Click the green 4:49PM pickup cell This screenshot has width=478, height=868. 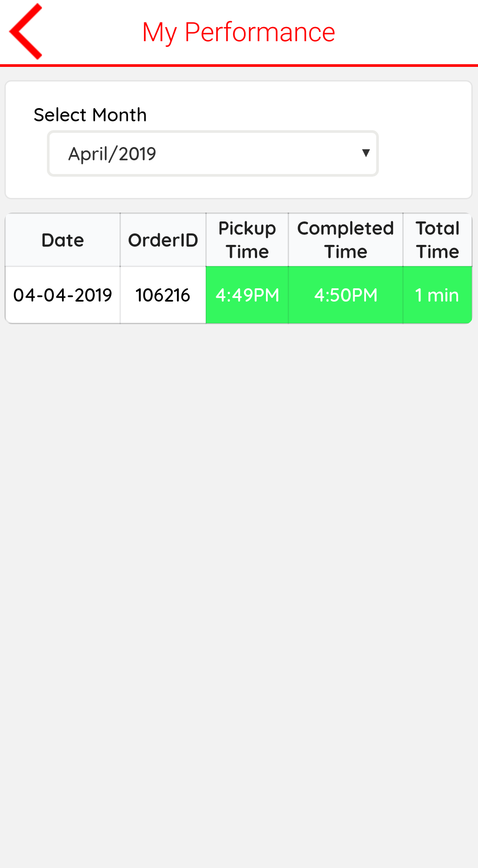tap(247, 295)
